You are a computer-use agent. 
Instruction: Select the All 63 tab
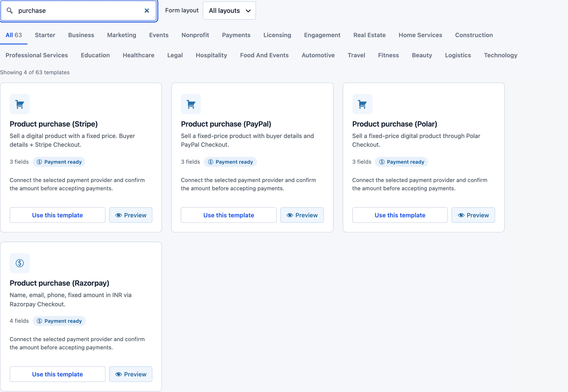pyautogui.click(x=14, y=35)
